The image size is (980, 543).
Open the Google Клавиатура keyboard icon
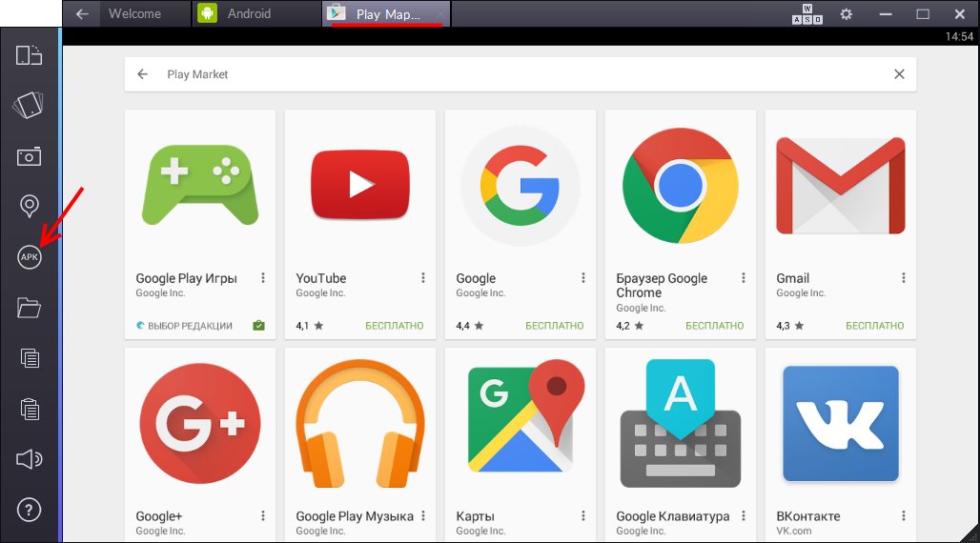pyautogui.click(x=680, y=424)
